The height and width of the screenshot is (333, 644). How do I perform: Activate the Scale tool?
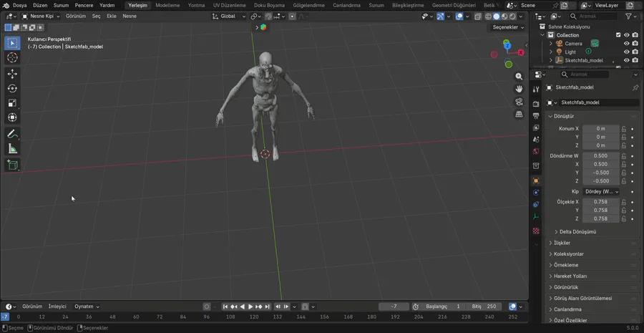point(12,103)
